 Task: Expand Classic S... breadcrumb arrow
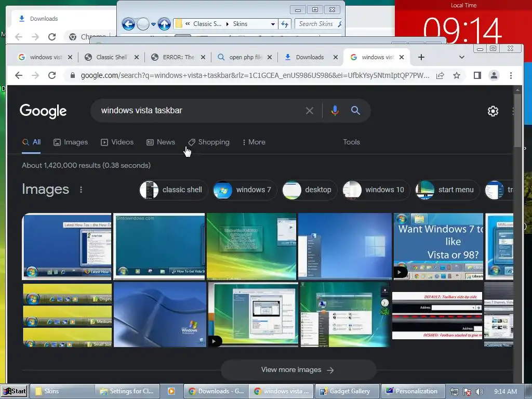tap(227, 24)
